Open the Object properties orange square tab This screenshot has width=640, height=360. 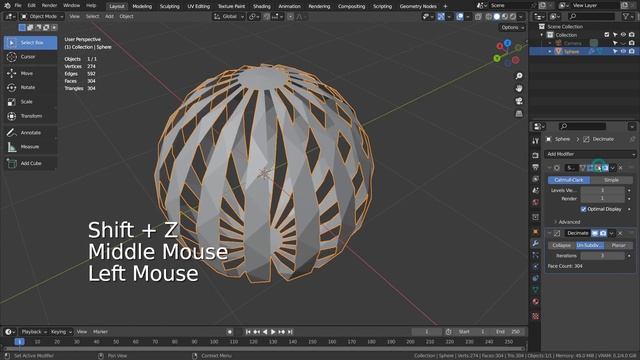(x=536, y=232)
